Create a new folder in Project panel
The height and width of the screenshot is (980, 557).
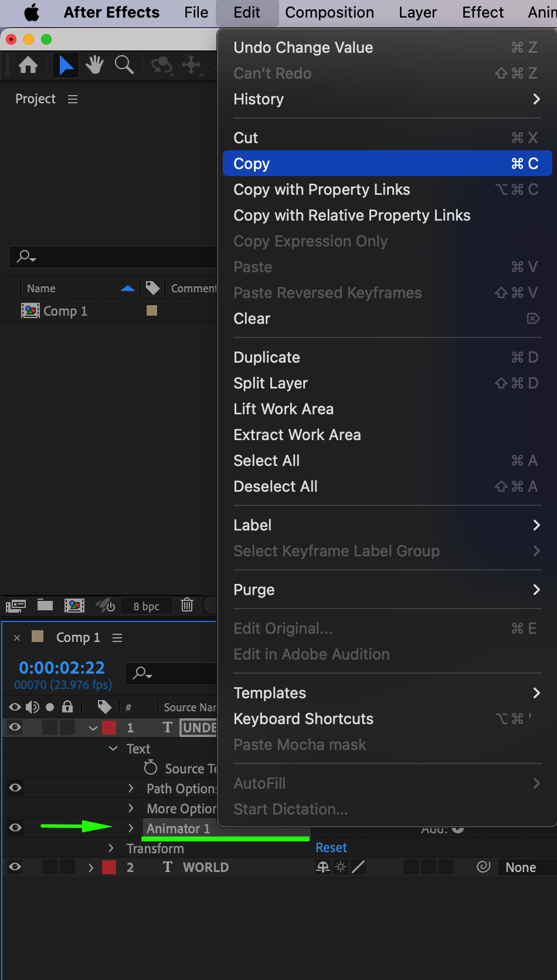tap(45, 605)
